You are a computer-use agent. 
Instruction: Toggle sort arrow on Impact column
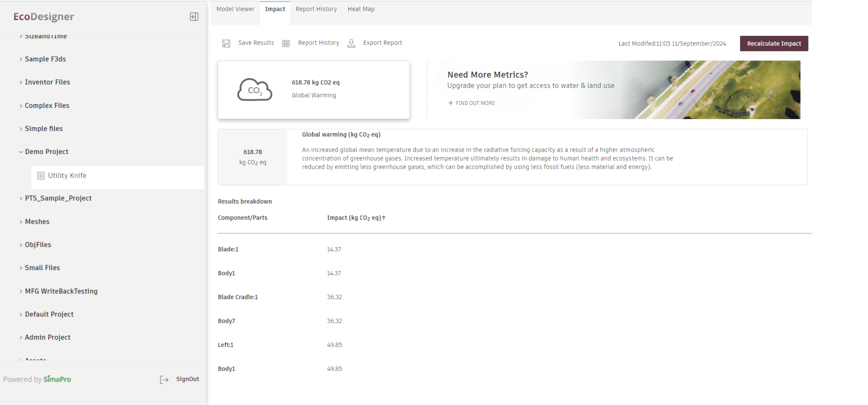(x=384, y=218)
